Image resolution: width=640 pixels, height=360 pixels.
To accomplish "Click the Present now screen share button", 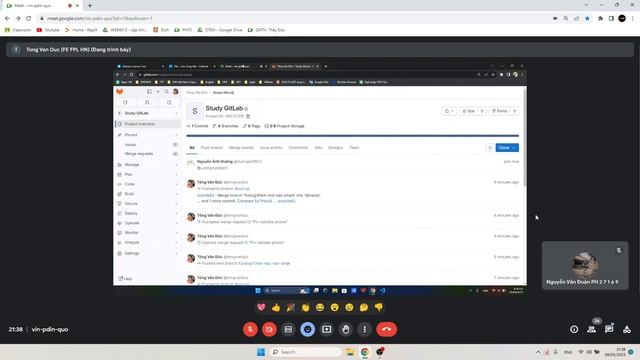I will click(x=327, y=329).
